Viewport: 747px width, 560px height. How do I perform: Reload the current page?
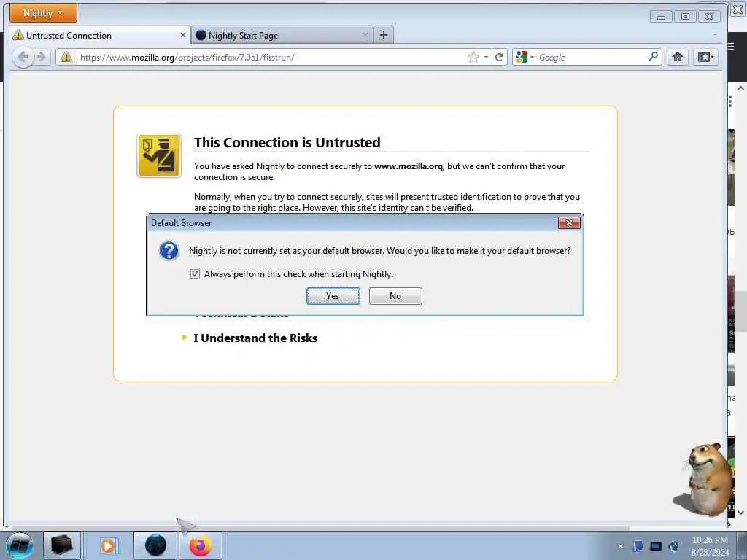pyautogui.click(x=499, y=57)
